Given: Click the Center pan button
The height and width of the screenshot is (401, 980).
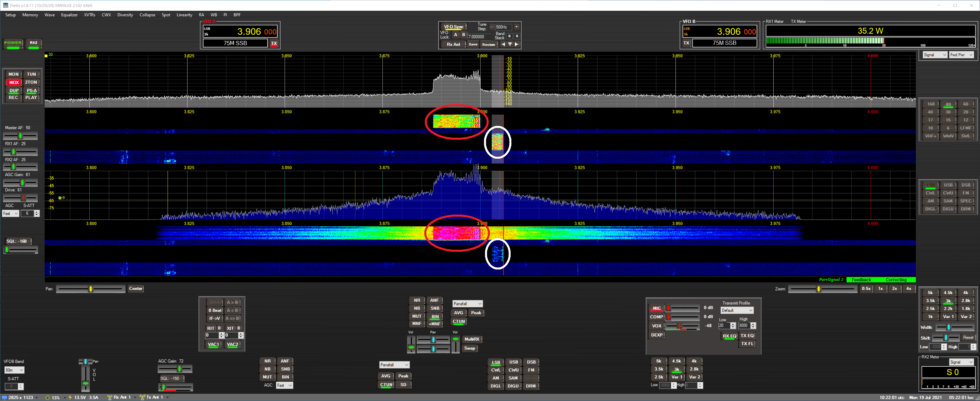Looking at the screenshot, I should [x=135, y=289].
